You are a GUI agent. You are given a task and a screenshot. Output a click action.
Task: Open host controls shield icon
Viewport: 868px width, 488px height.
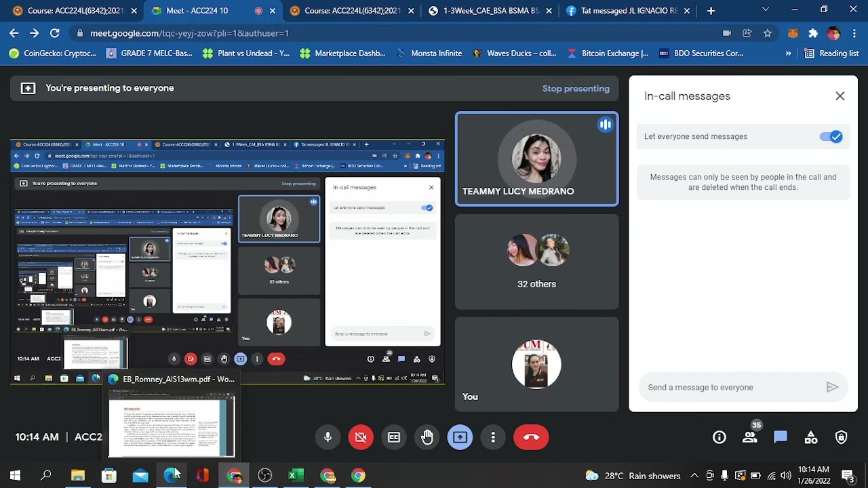pos(842,437)
